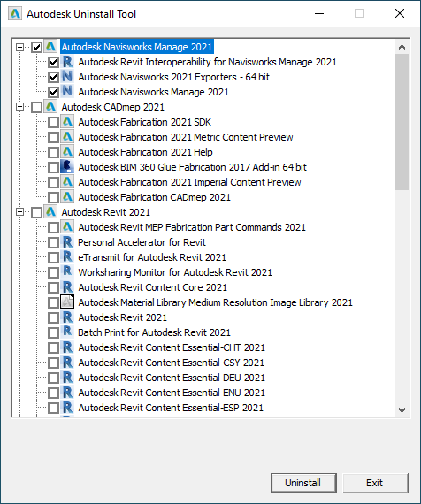The image size is (421, 504).
Task: Check the Autodesk Revit 2021 group checkbox
Action: (x=36, y=212)
